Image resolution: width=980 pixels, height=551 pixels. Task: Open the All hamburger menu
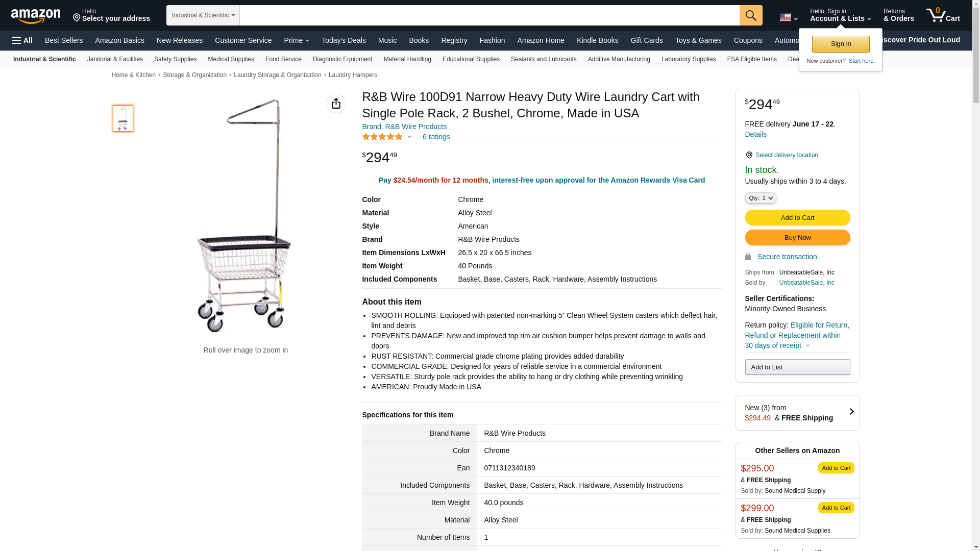point(22,40)
